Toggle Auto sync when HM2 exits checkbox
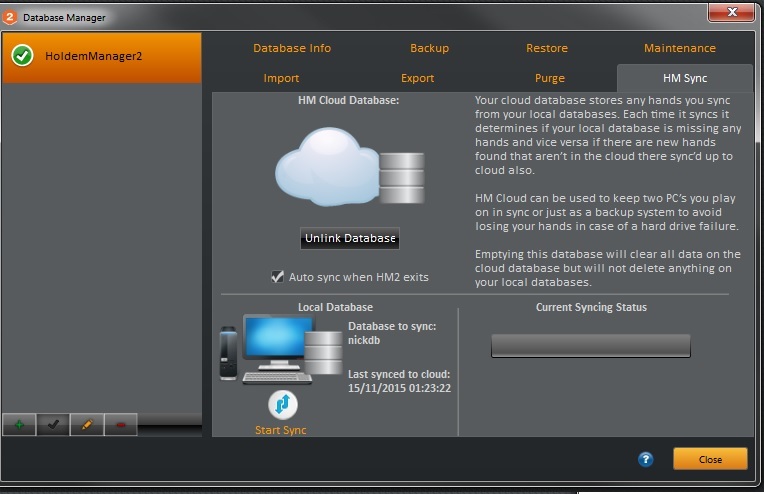Image resolution: width=764 pixels, height=494 pixels. (x=277, y=277)
